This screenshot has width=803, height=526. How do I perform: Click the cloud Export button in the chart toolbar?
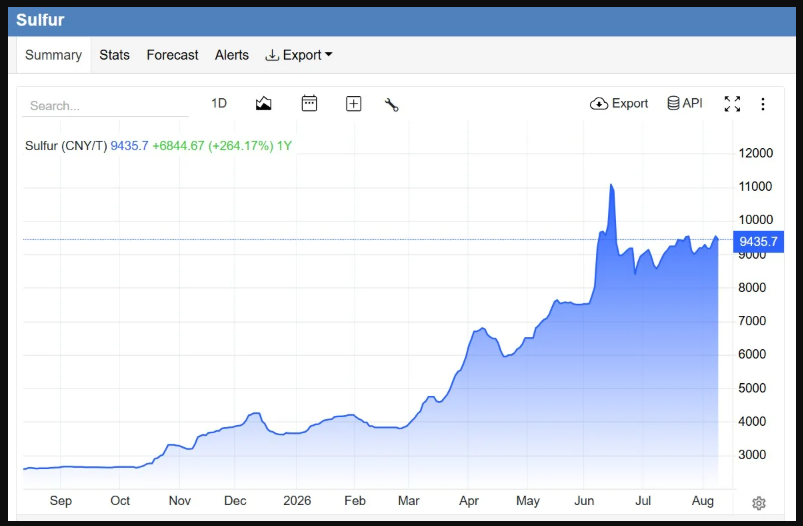[619, 103]
